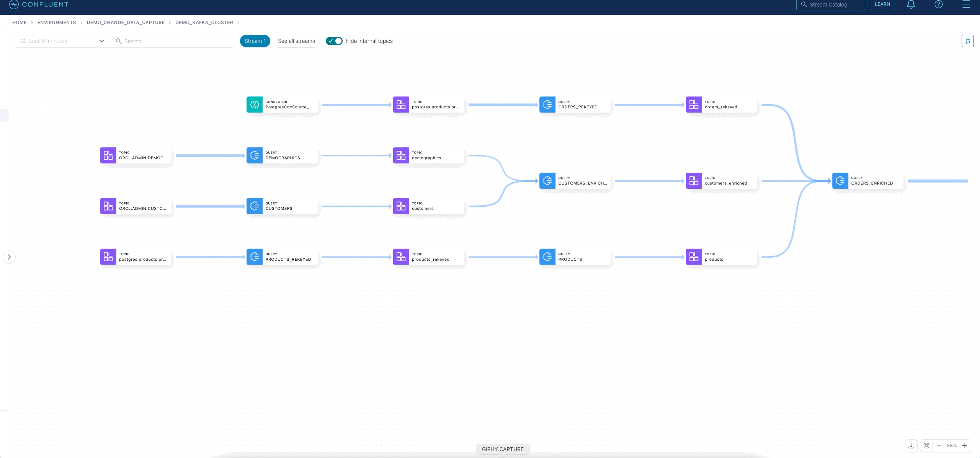Select the Stream 1 tab

click(255, 41)
